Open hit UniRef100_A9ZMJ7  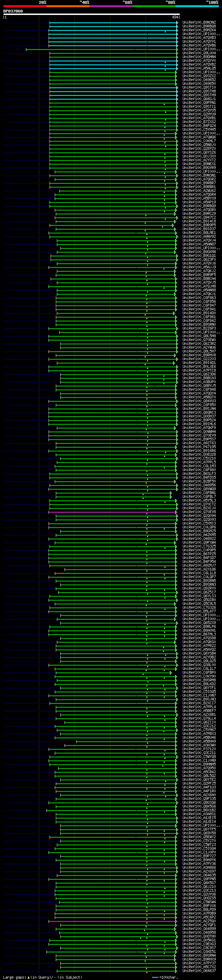pos(199,566)
